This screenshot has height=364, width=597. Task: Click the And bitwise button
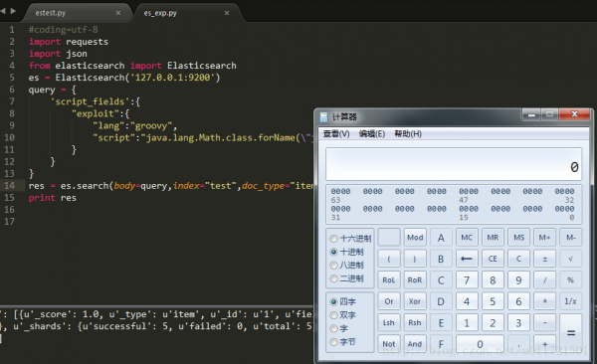pos(415,344)
